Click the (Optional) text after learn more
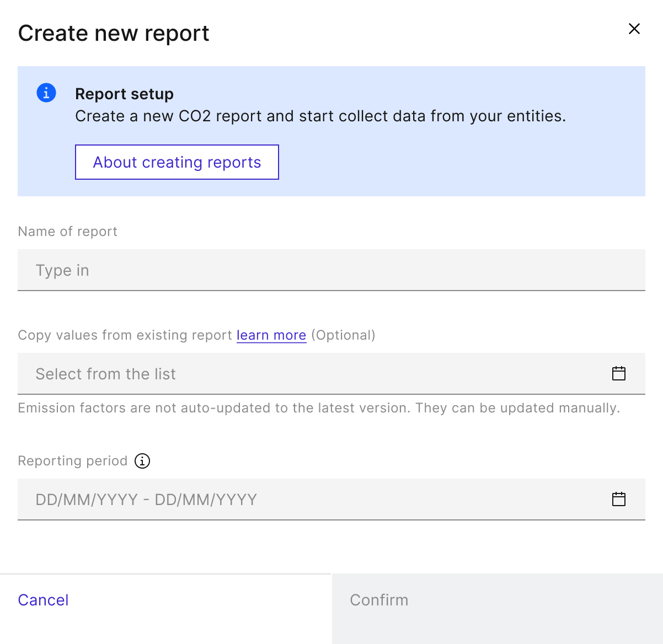The height and width of the screenshot is (644, 663). [343, 335]
